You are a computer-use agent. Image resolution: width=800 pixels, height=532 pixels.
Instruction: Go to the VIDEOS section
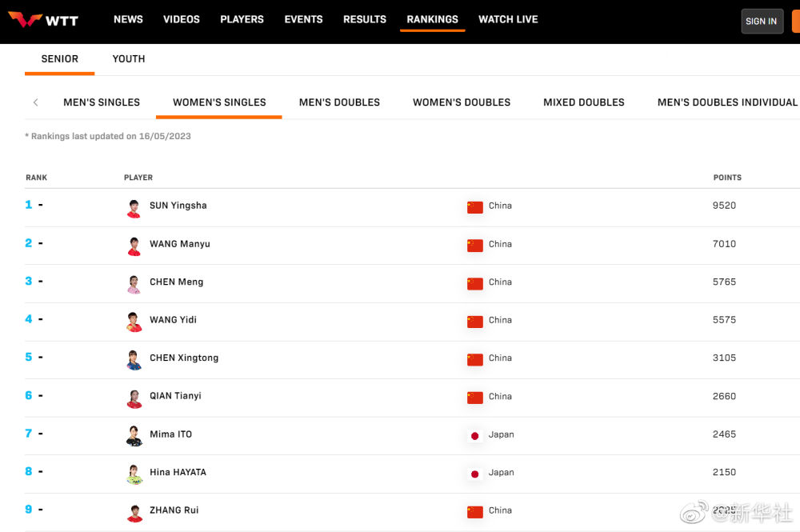[182, 19]
